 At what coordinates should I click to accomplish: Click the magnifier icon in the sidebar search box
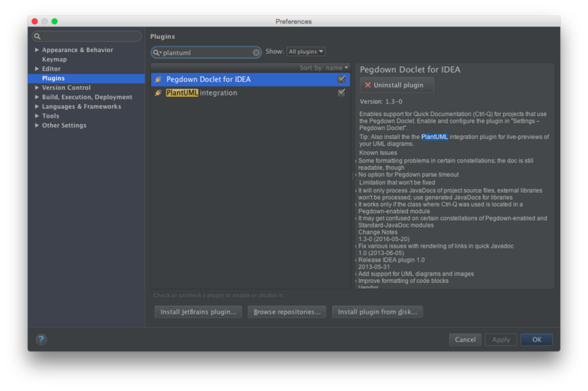click(x=37, y=36)
